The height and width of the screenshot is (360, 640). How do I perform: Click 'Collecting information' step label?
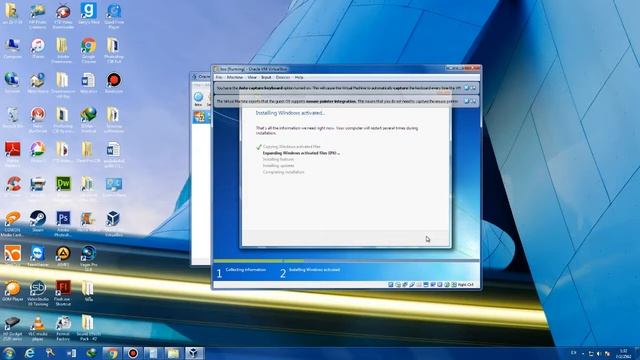click(246, 270)
